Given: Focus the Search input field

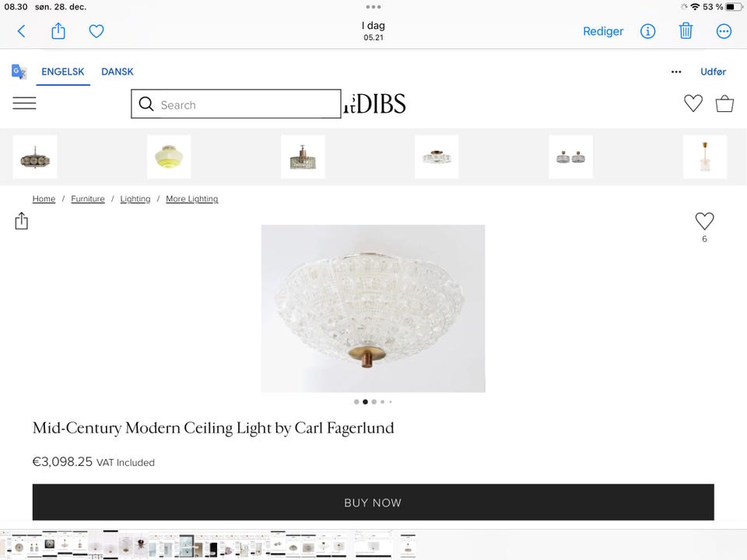Looking at the screenshot, I should (x=237, y=103).
